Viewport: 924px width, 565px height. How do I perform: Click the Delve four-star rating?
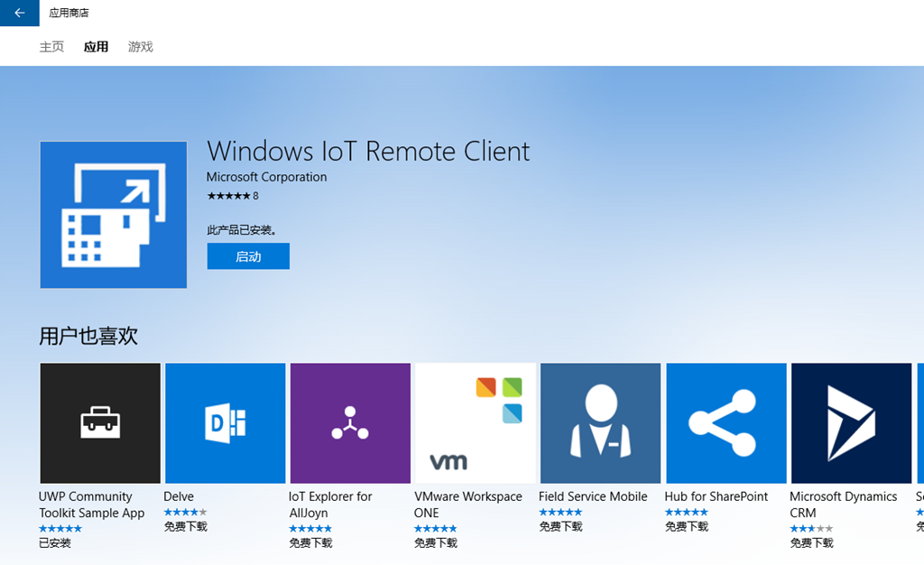click(x=186, y=512)
